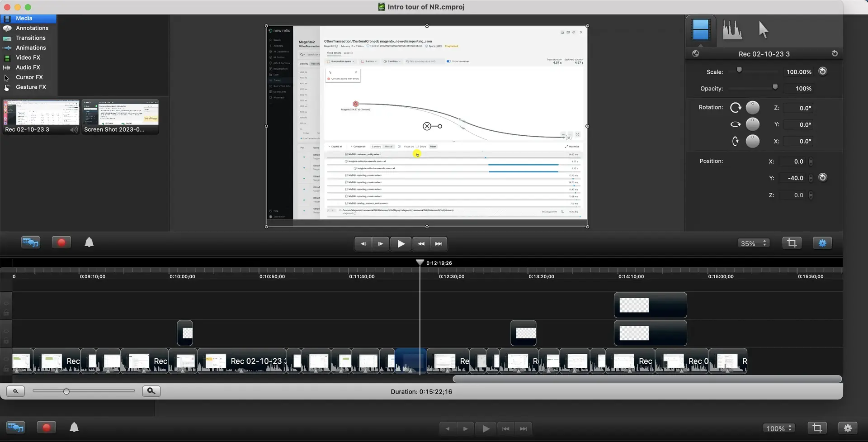Click the timeline zoom-out magnifier button
This screenshot has width=868, height=442.
(16, 391)
